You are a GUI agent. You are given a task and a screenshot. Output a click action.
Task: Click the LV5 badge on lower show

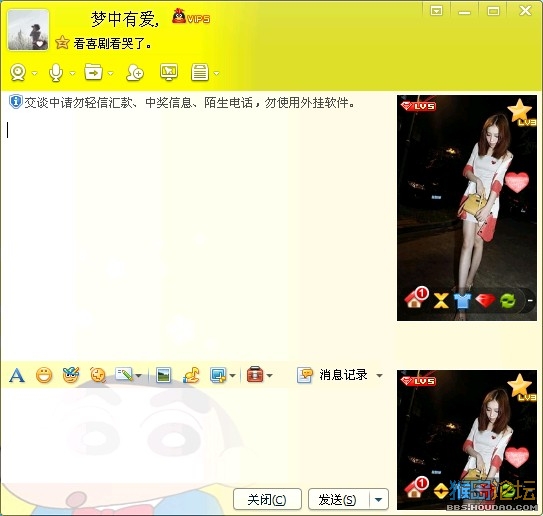coord(418,381)
